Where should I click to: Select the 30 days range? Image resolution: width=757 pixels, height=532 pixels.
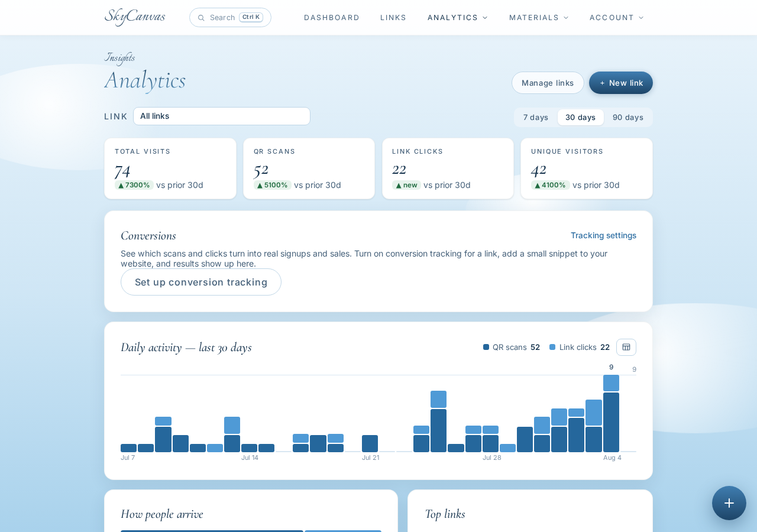(x=580, y=117)
